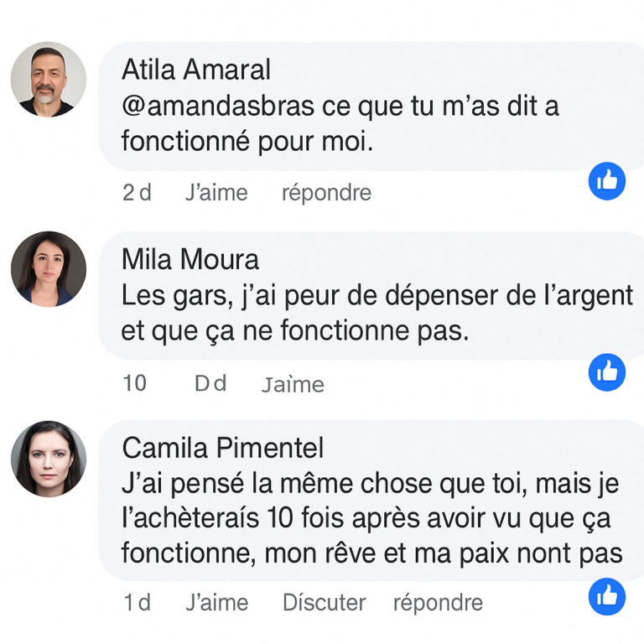
Task: Click the "10" count under Mila Moura's comment
Action: click(x=134, y=383)
